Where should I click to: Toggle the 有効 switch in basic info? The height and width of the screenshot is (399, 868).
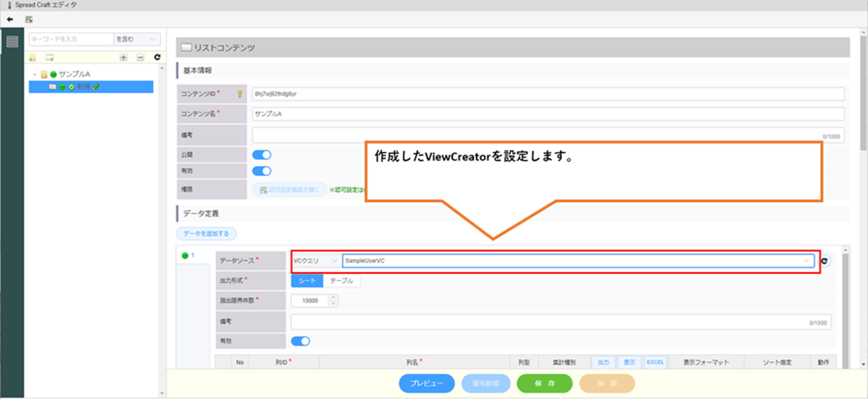[x=262, y=171]
